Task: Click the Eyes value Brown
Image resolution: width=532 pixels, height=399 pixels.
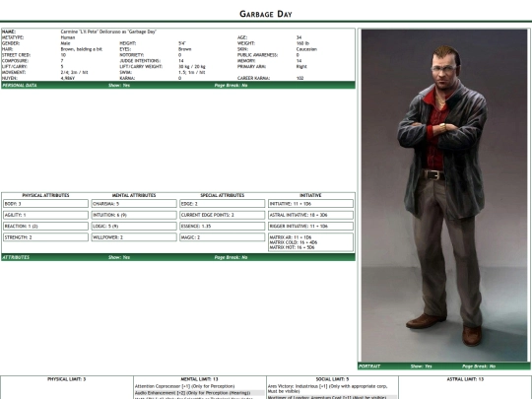Action: click(185, 49)
